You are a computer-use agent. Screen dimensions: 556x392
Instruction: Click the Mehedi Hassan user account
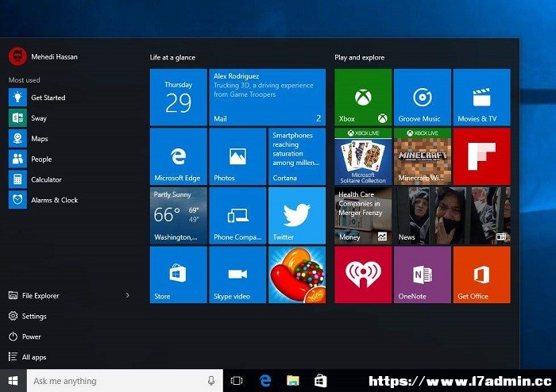(43, 56)
